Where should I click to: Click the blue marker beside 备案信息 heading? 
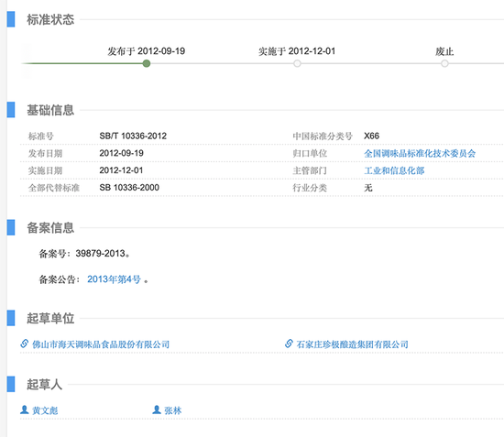11,227
